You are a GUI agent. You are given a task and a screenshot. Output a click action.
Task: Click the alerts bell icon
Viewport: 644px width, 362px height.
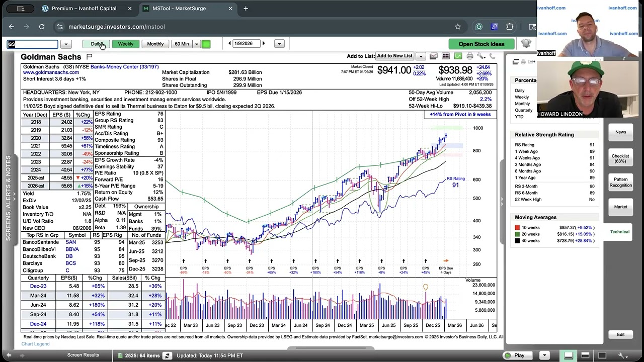526,44
